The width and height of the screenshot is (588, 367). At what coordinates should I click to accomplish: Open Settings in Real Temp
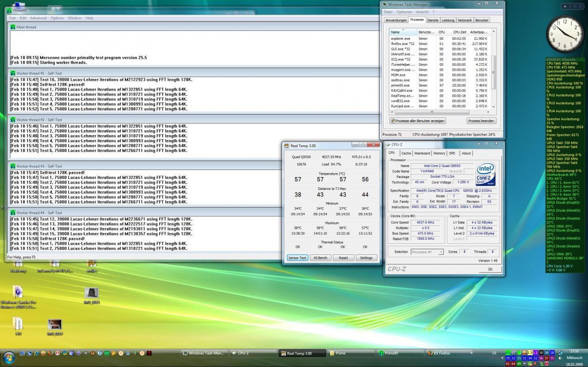pos(366,258)
